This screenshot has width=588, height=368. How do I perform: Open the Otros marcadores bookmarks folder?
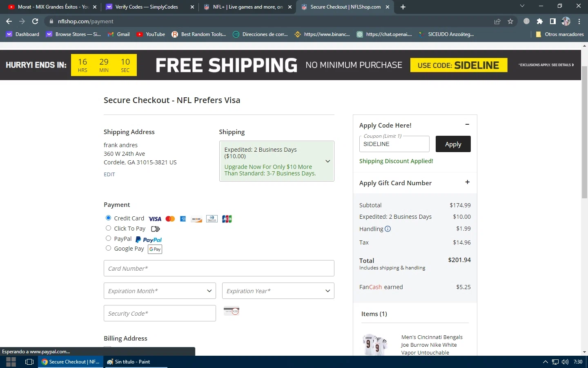(x=559, y=34)
